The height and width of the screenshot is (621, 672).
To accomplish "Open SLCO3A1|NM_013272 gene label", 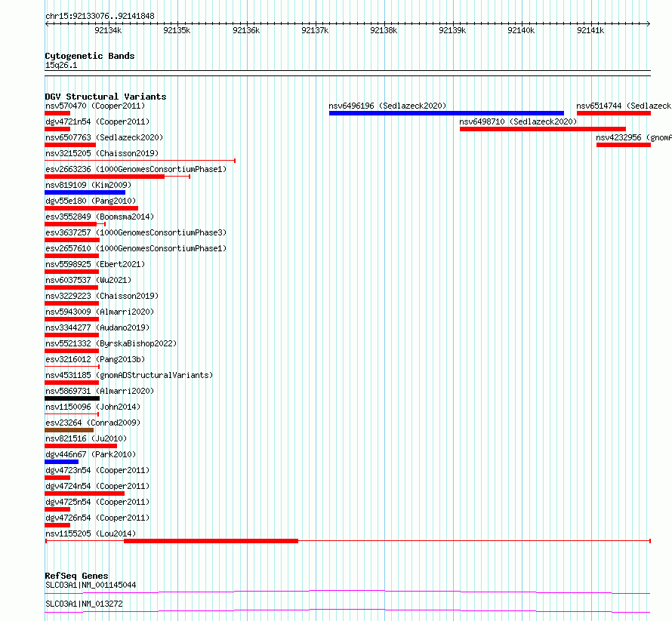I will coord(84,604).
